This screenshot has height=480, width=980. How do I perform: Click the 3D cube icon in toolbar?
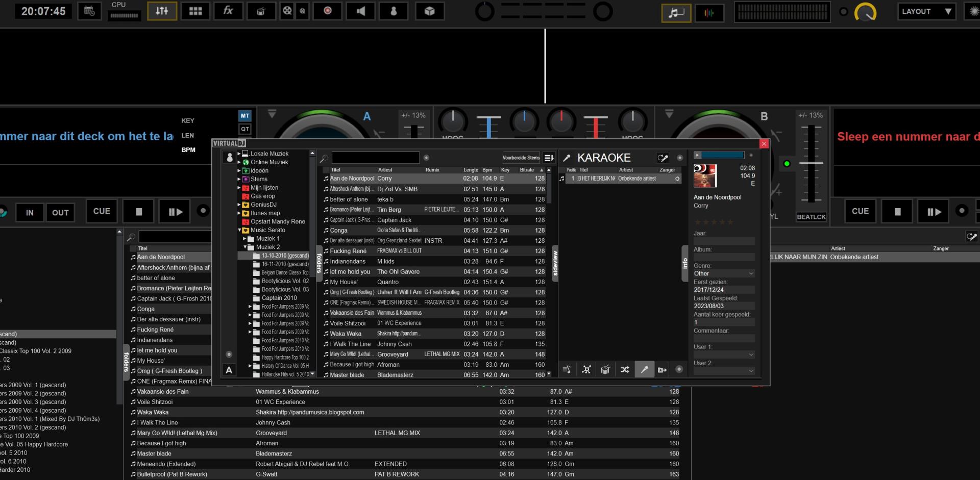coord(429,11)
